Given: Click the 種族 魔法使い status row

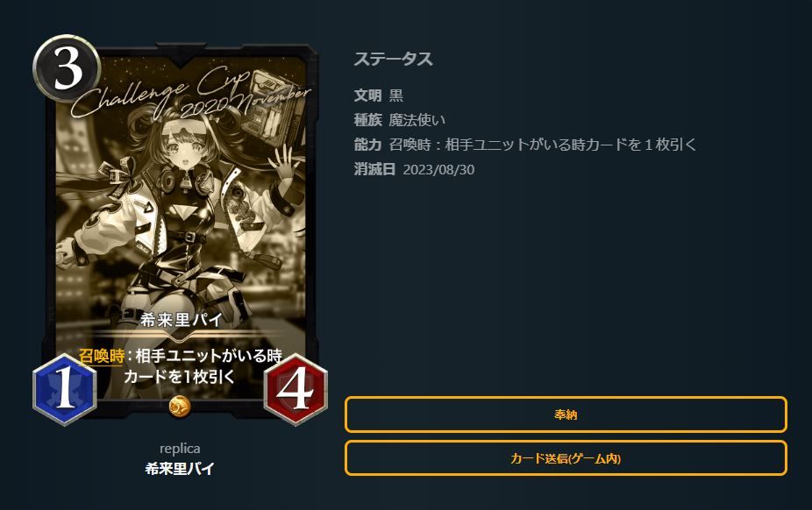Looking at the screenshot, I should pyautogui.click(x=399, y=120).
